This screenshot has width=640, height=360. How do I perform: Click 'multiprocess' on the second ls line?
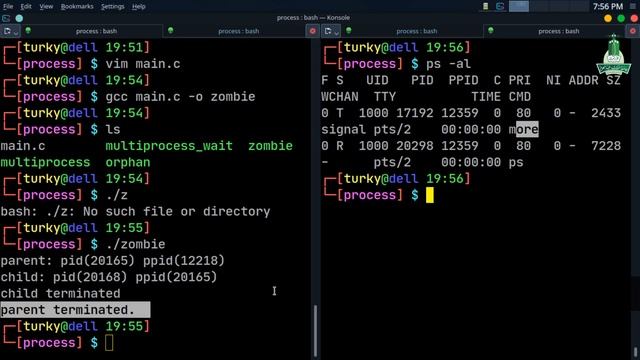coord(45,162)
